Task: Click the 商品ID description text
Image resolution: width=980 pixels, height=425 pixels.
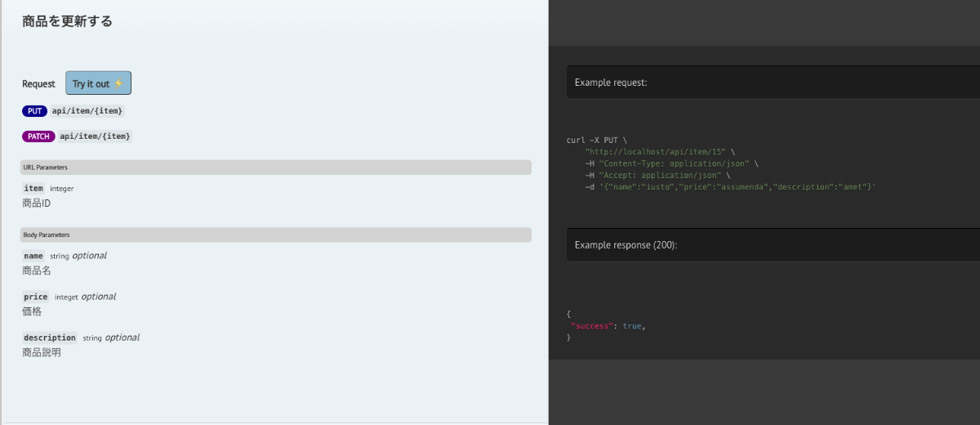Action: (37, 203)
